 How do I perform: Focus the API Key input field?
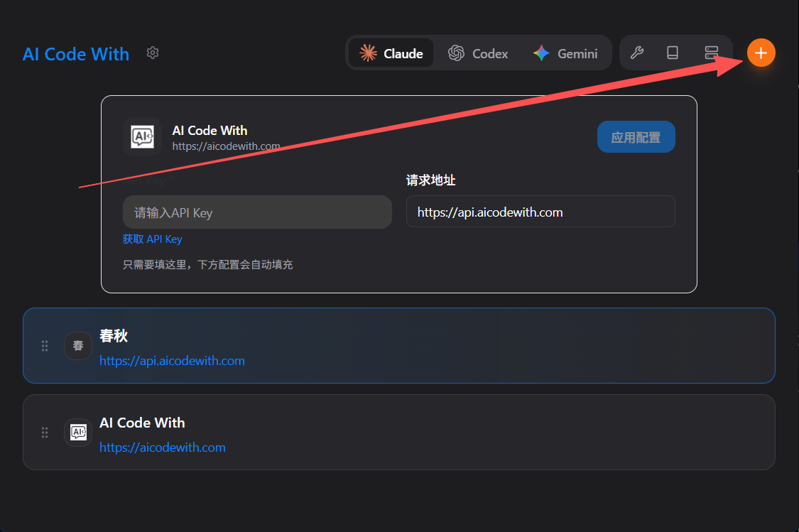click(x=257, y=212)
